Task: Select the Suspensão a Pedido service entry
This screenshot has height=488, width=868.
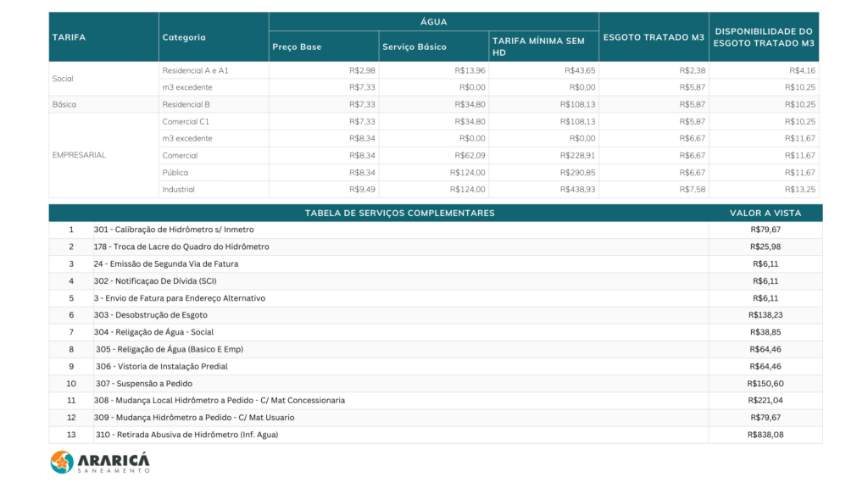Action: 144,384
